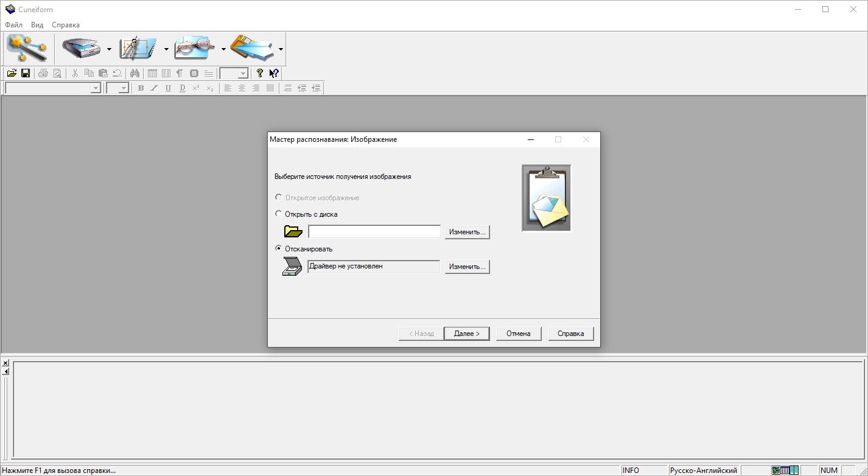Click Изменить... next to the scanner driver field
Image resolution: width=868 pixels, height=476 pixels.
[x=467, y=267]
